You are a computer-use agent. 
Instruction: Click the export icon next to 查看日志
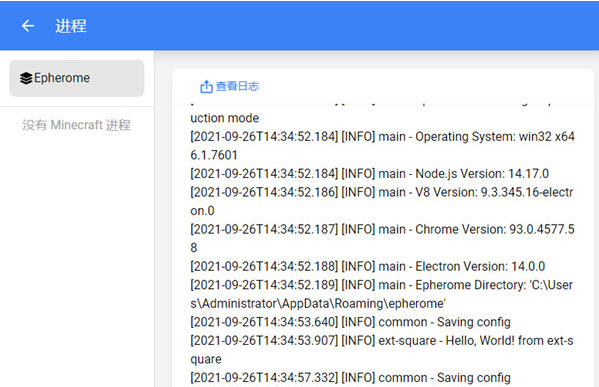[206, 87]
